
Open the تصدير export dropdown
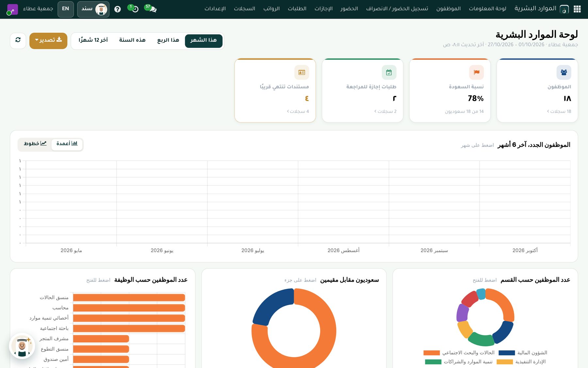[x=48, y=41]
